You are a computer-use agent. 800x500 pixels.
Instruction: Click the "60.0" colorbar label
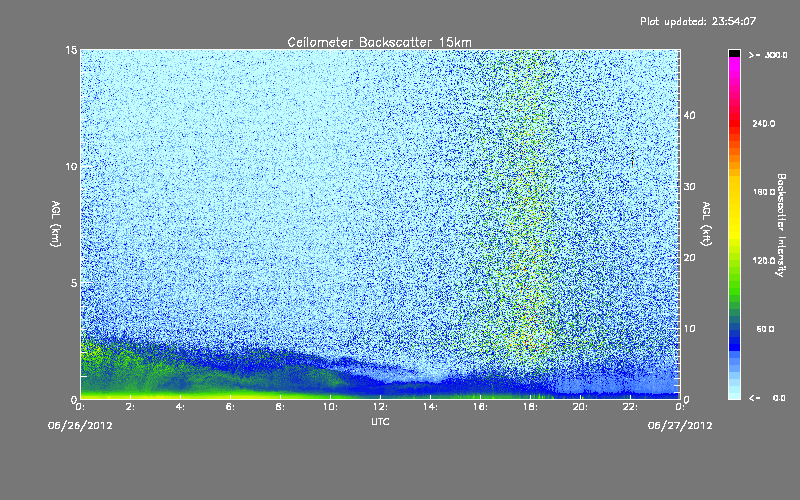[765, 329]
